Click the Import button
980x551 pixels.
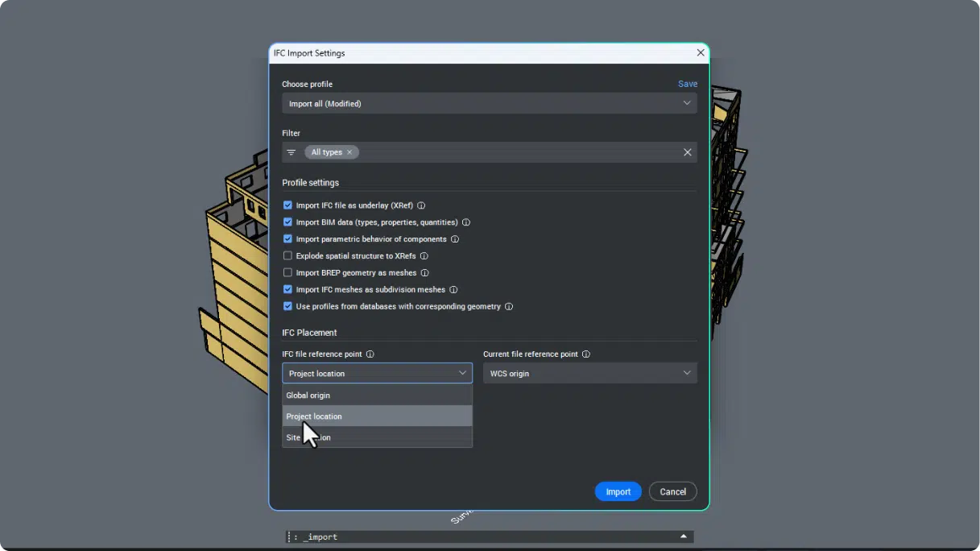click(618, 491)
